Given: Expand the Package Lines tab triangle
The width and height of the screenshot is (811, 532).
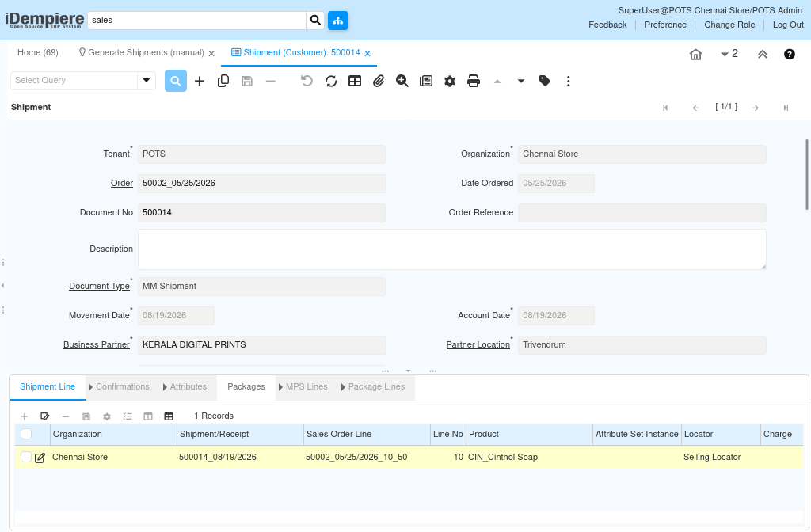Looking at the screenshot, I should pos(343,387).
